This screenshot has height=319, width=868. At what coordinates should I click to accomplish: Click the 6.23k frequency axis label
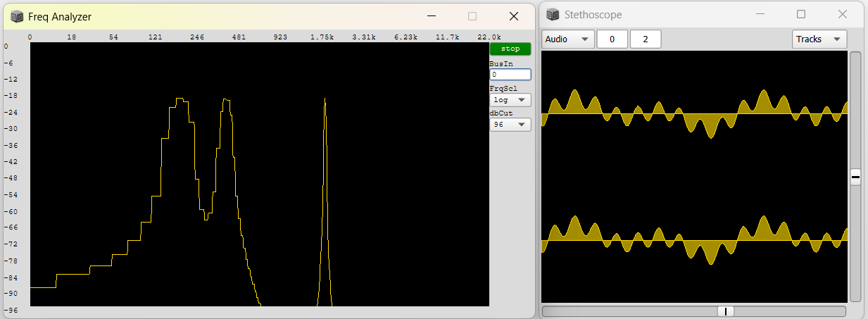(x=406, y=37)
